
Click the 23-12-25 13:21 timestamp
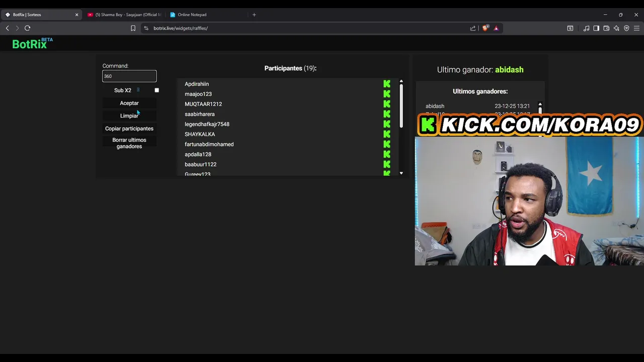pyautogui.click(x=512, y=106)
